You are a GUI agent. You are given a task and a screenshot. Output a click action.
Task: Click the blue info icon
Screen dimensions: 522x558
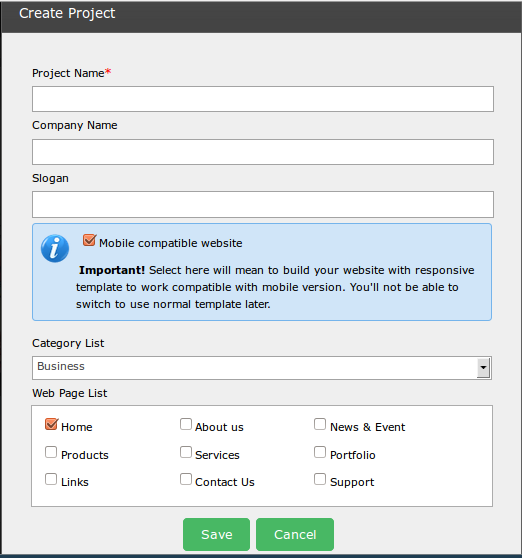coord(55,248)
